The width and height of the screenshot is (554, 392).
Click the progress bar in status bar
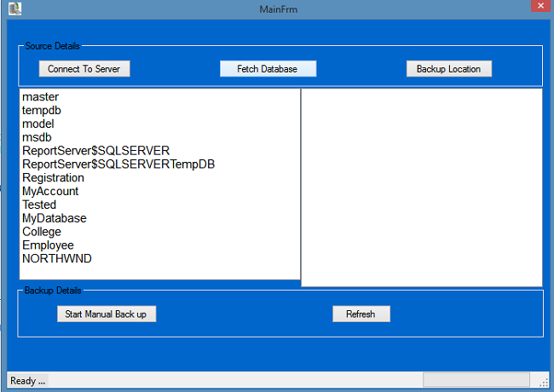tap(476, 380)
